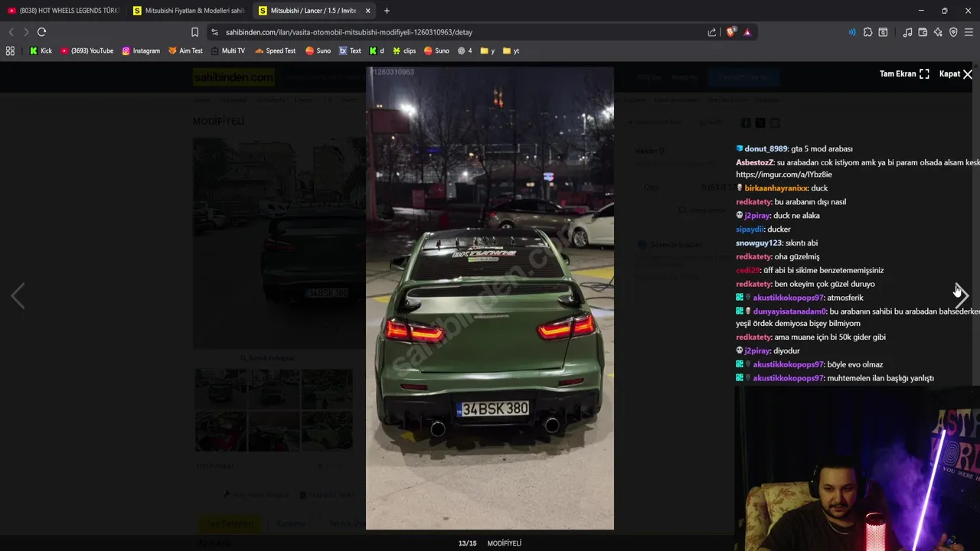Screen dimensions: 980x551
Task: Open the 'd' Kick bookmark
Action: pyautogui.click(x=376, y=51)
